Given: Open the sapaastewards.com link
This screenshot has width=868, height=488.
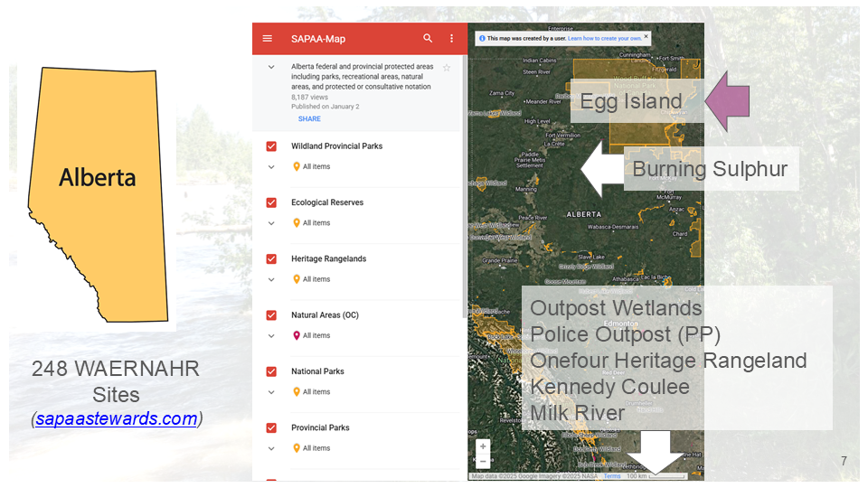Looking at the screenshot, I should tap(117, 418).
